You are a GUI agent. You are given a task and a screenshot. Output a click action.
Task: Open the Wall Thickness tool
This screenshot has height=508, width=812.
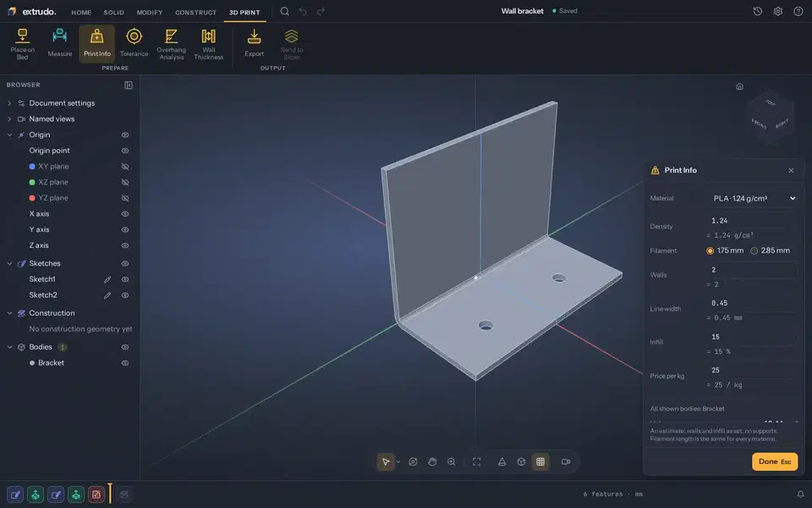point(209,44)
